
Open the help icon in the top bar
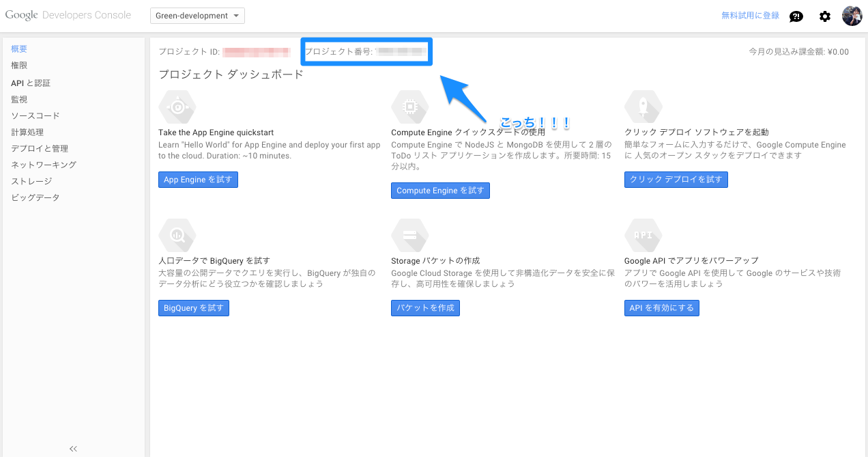tap(796, 15)
